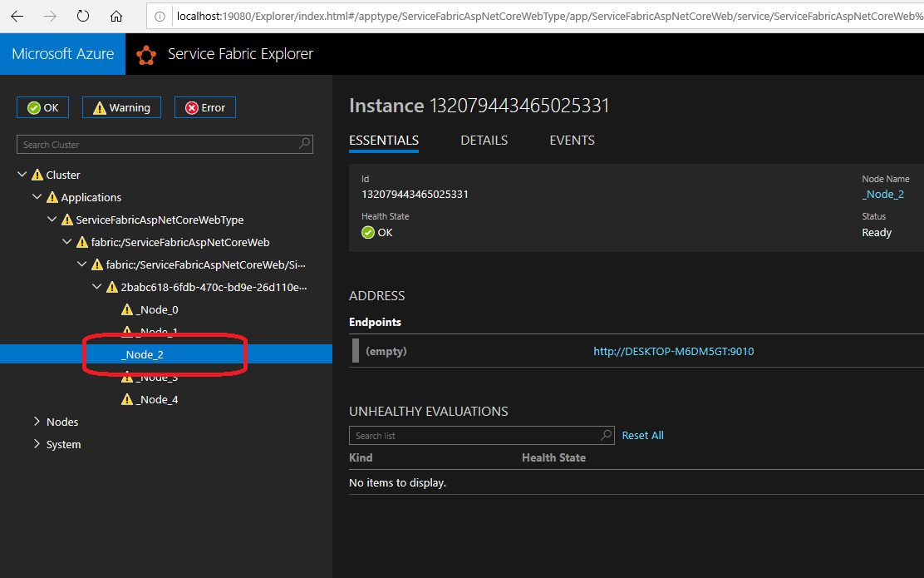Click the browser forward arrow

[x=50, y=16]
